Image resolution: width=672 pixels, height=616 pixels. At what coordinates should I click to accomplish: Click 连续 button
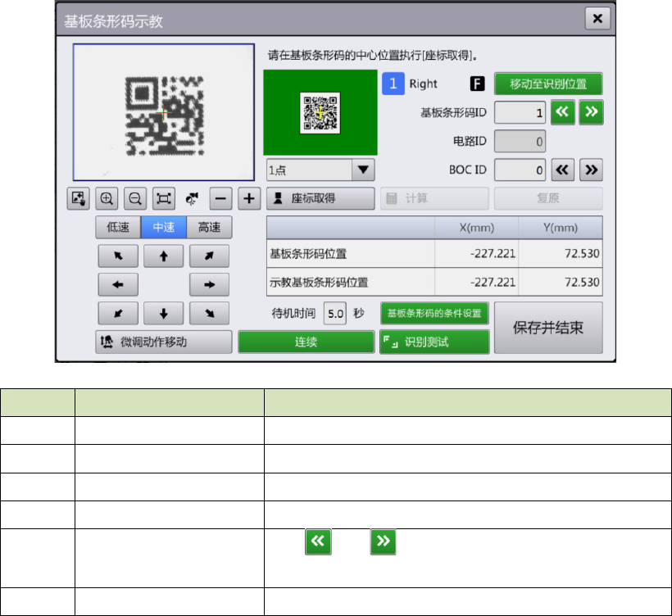(306, 342)
